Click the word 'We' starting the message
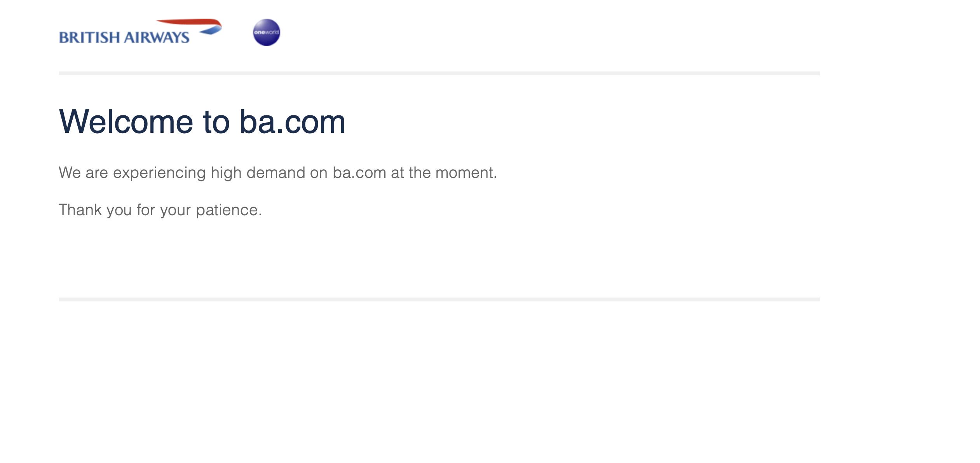The height and width of the screenshot is (463, 980). pyautogui.click(x=70, y=173)
